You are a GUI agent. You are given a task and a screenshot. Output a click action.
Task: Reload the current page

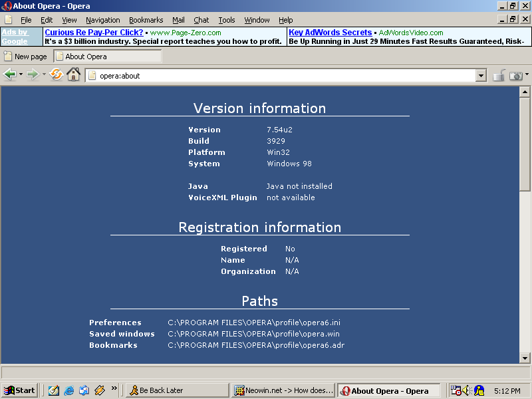[56, 74]
